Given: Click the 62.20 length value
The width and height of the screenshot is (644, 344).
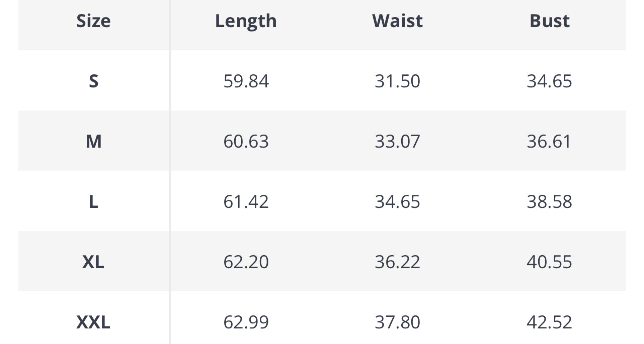Looking at the screenshot, I should tap(246, 262).
